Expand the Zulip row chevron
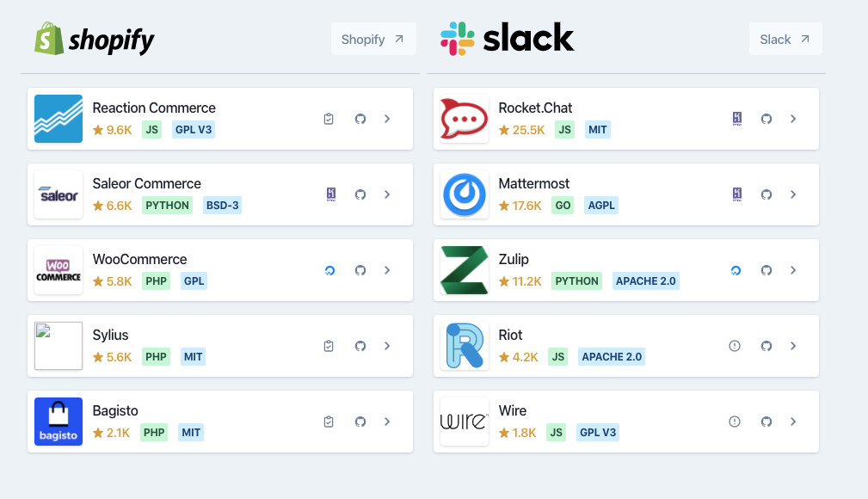868x499 pixels. click(x=793, y=270)
